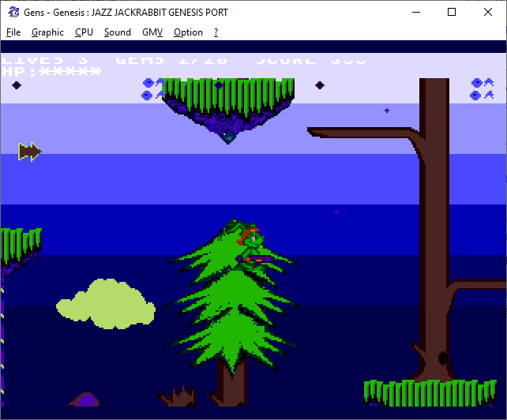Image resolution: width=507 pixels, height=420 pixels.
Task: Open the ? help menu
Action: 216,32
